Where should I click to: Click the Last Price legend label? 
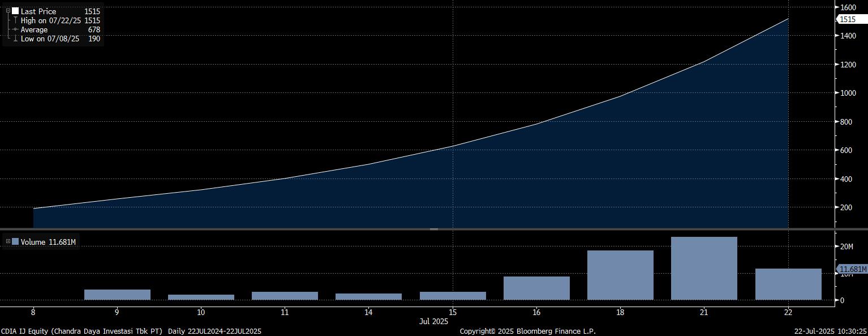coord(38,11)
